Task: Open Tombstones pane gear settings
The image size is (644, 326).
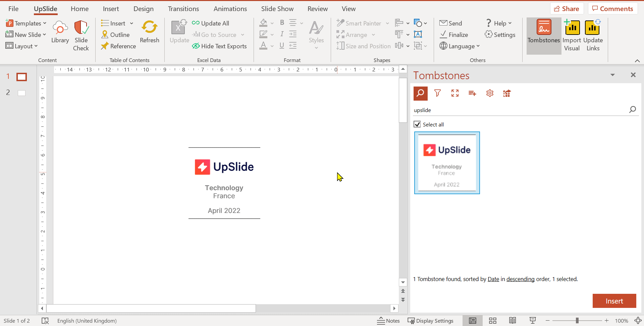Action: tap(490, 93)
